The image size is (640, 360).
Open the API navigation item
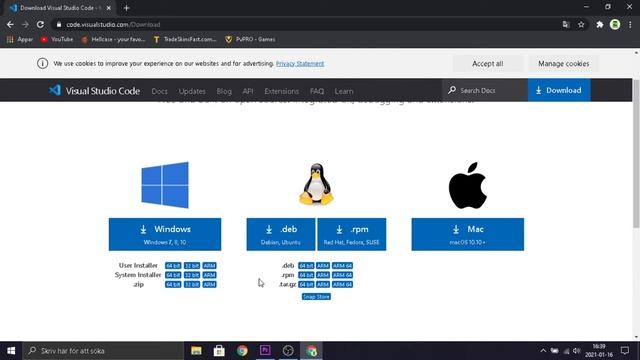[248, 91]
